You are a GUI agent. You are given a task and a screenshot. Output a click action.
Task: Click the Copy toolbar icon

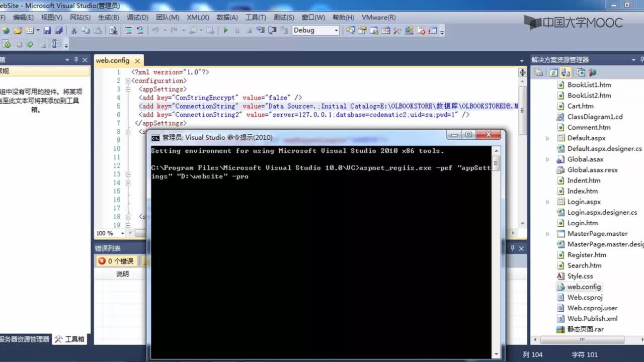tap(86, 31)
